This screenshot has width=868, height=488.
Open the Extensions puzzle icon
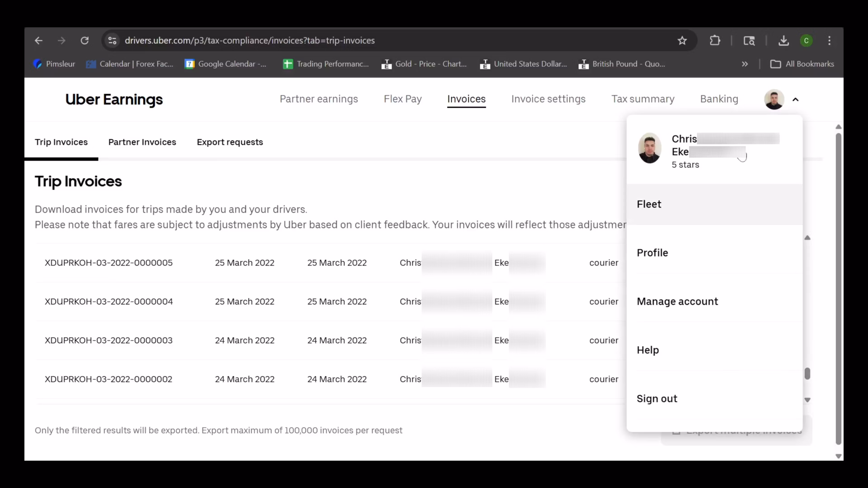click(715, 41)
